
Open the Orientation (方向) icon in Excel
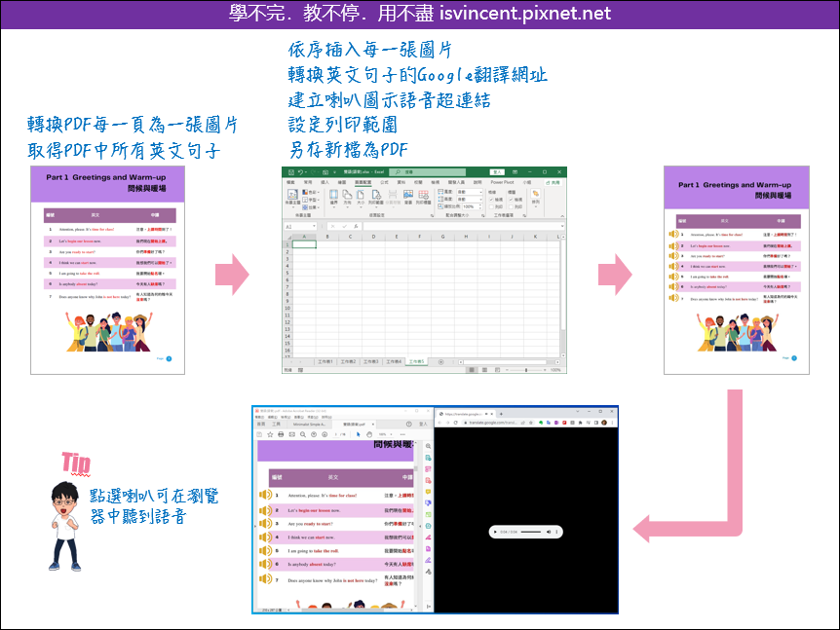pos(347,197)
